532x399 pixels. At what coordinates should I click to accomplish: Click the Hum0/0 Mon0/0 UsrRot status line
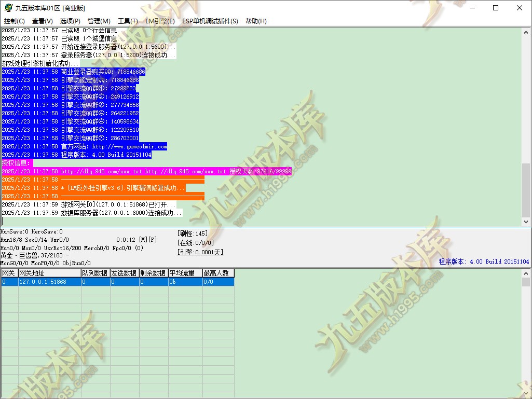[72, 248]
